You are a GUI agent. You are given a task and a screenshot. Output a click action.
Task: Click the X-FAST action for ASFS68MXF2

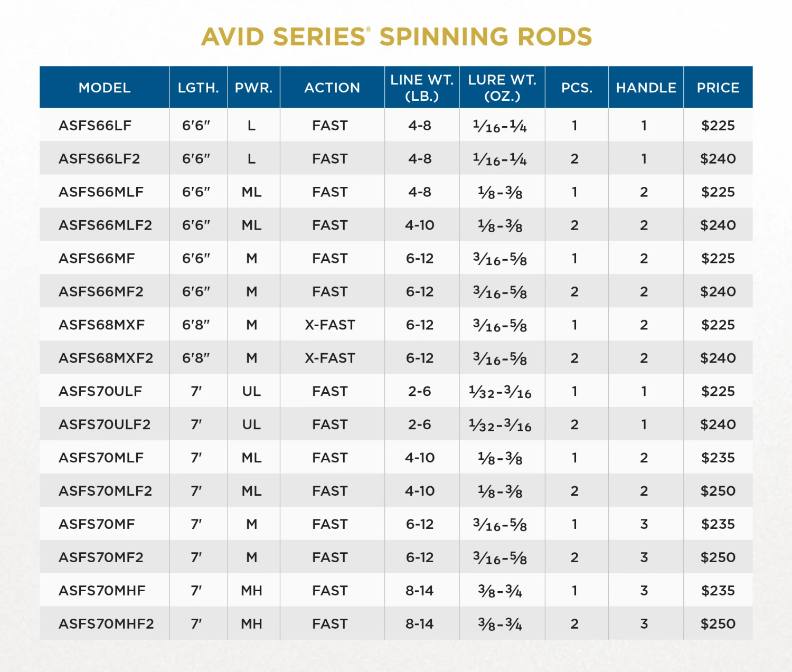[330, 358]
